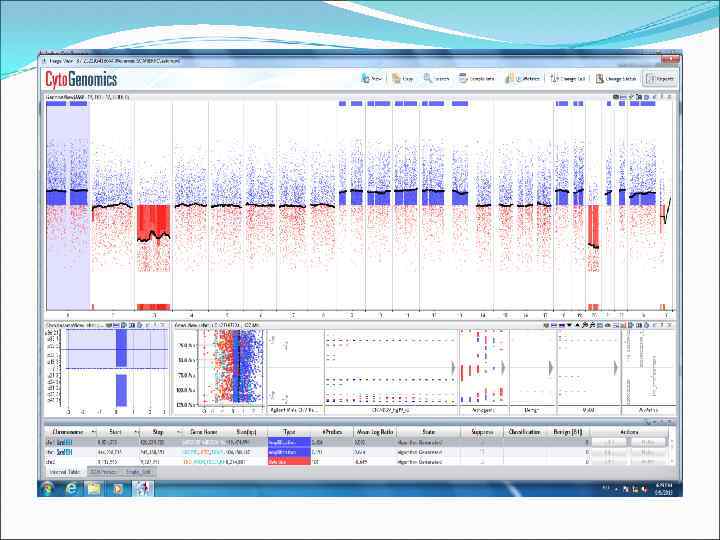Launch Internet Explorer from taskbar
Image resolution: width=720 pixels, height=540 pixels.
pyautogui.click(x=72, y=489)
